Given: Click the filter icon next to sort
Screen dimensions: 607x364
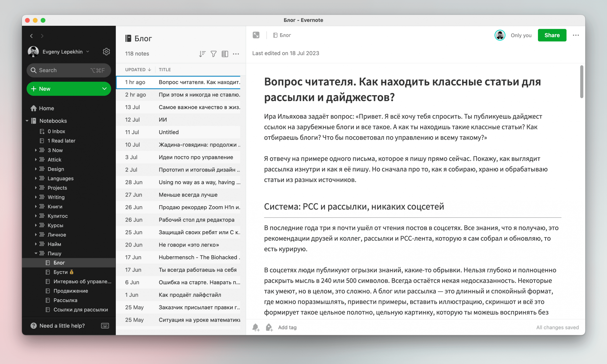Looking at the screenshot, I should click(x=214, y=53).
